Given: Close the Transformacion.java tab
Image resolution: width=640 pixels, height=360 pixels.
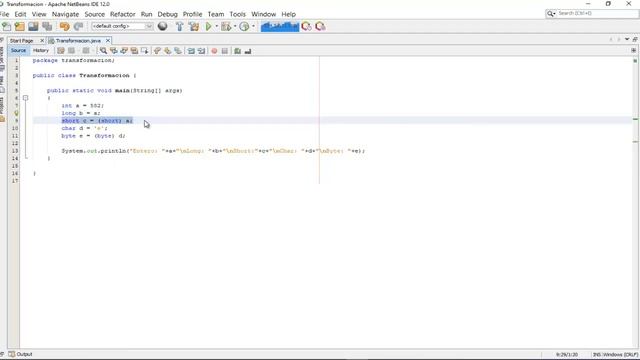Looking at the screenshot, I should (108, 41).
